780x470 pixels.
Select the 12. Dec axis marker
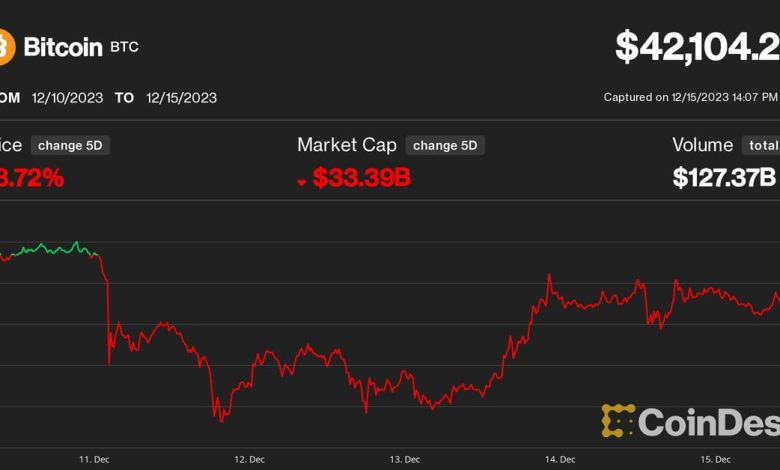coord(249,459)
